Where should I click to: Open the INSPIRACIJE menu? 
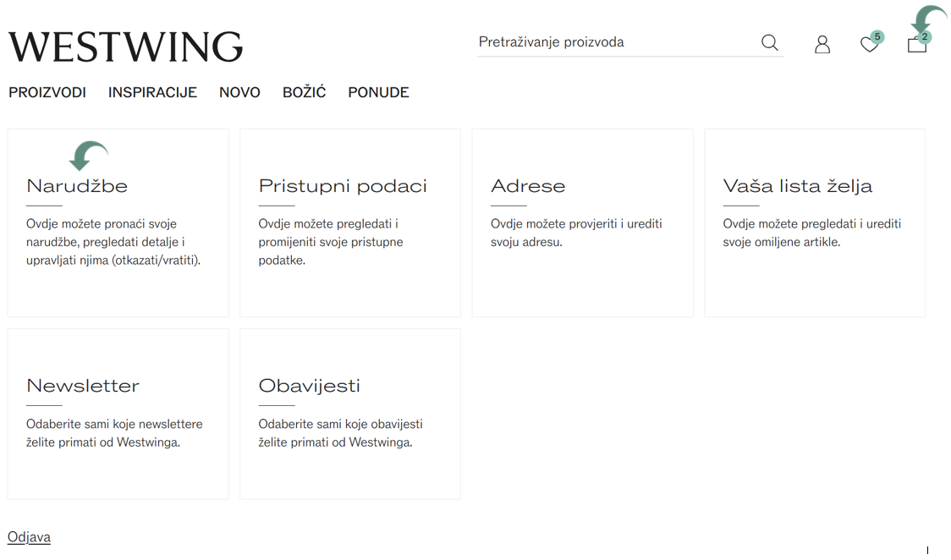click(x=152, y=92)
